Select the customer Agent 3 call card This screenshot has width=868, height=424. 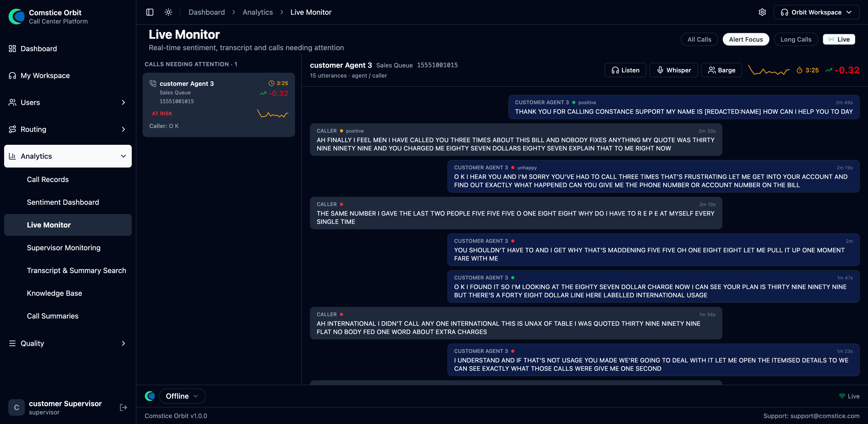pos(219,105)
